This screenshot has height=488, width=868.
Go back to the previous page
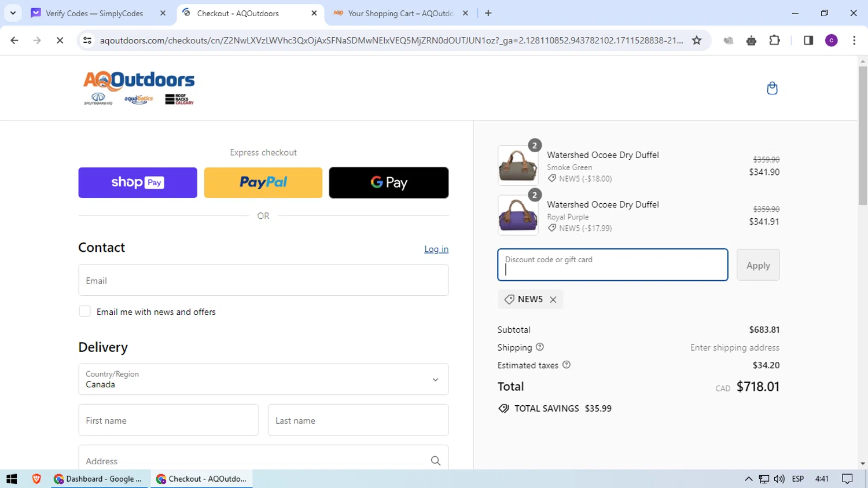[14, 40]
